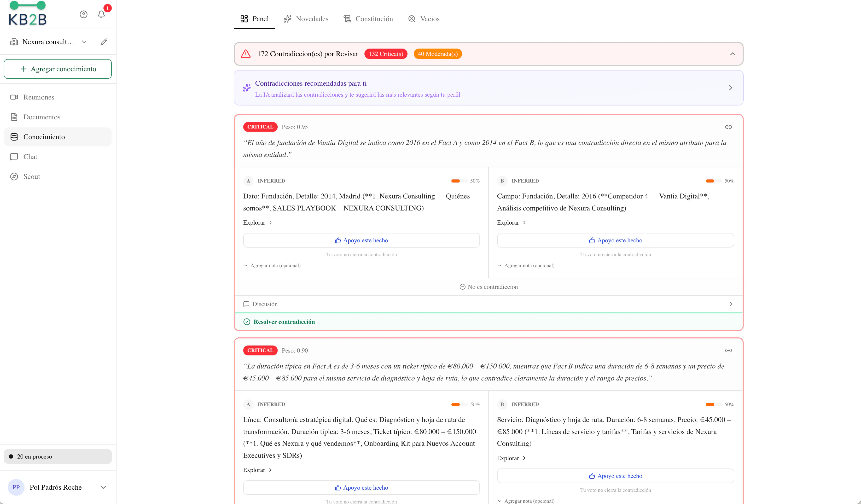Switch to the Novedades tab

coord(306,19)
